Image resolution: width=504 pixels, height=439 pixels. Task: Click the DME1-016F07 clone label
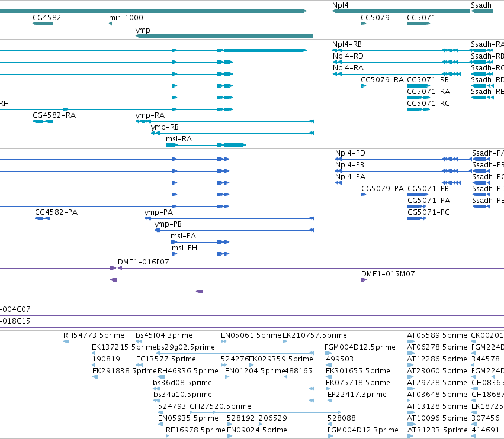click(x=143, y=262)
